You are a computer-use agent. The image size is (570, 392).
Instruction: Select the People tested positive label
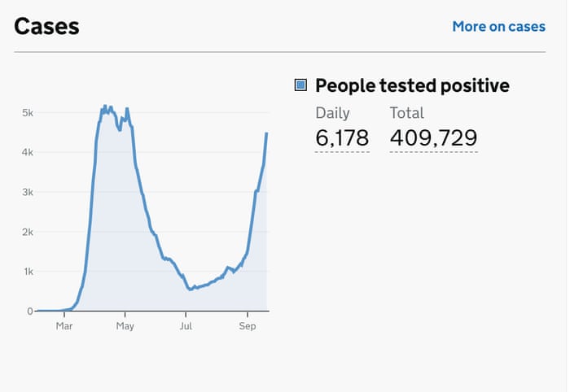(x=412, y=85)
